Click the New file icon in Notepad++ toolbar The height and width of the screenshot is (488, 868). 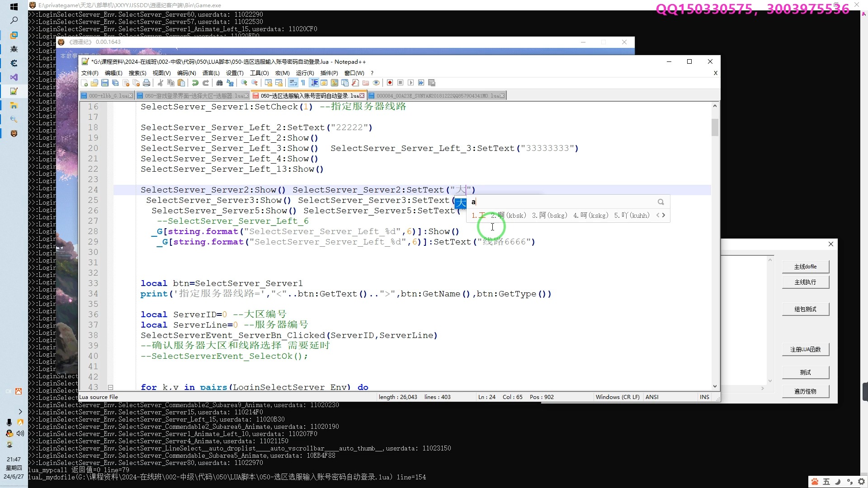85,83
